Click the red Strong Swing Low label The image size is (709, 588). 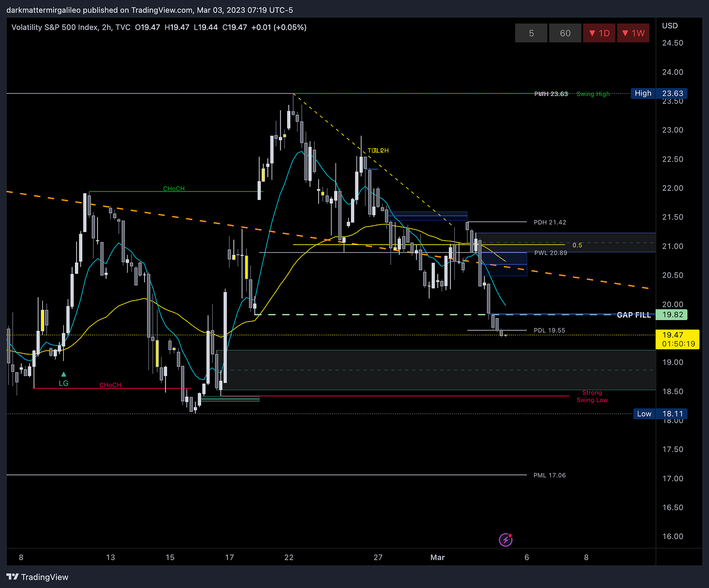tap(592, 396)
